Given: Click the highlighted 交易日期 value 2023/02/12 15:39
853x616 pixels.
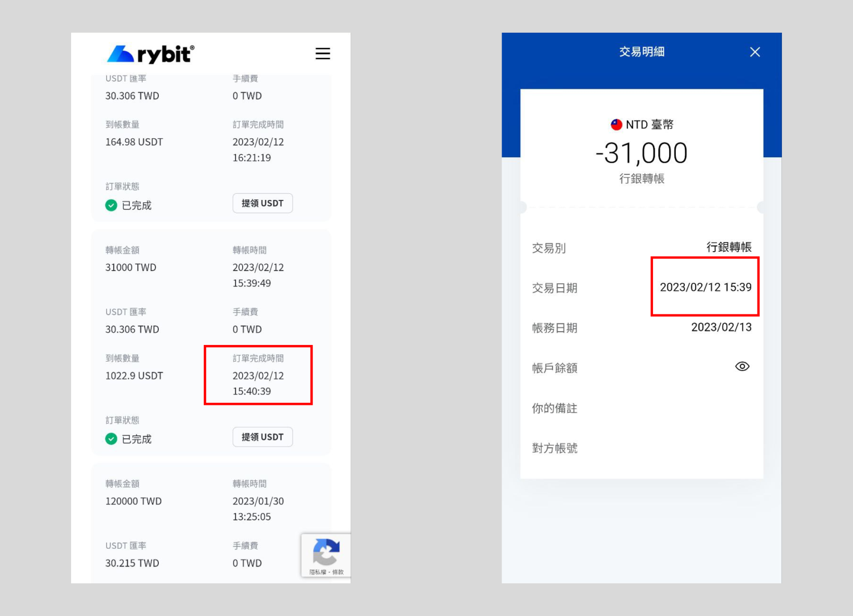Looking at the screenshot, I should point(705,287).
